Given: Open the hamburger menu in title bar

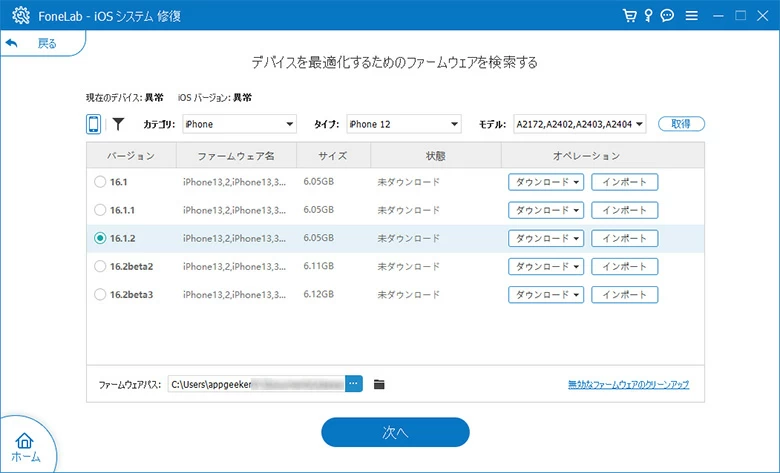Looking at the screenshot, I should 691,16.
